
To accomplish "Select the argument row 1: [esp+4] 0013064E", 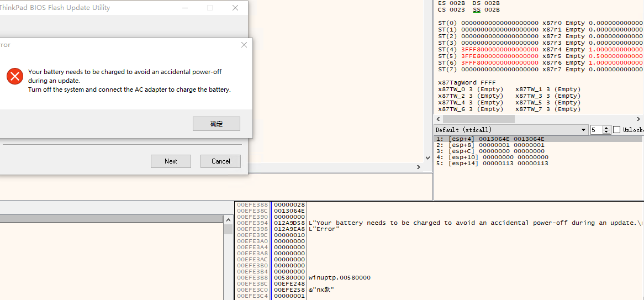I will pos(538,139).
